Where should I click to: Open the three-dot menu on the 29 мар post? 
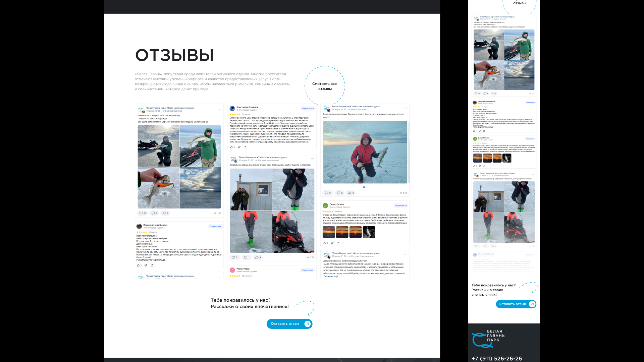405,108
